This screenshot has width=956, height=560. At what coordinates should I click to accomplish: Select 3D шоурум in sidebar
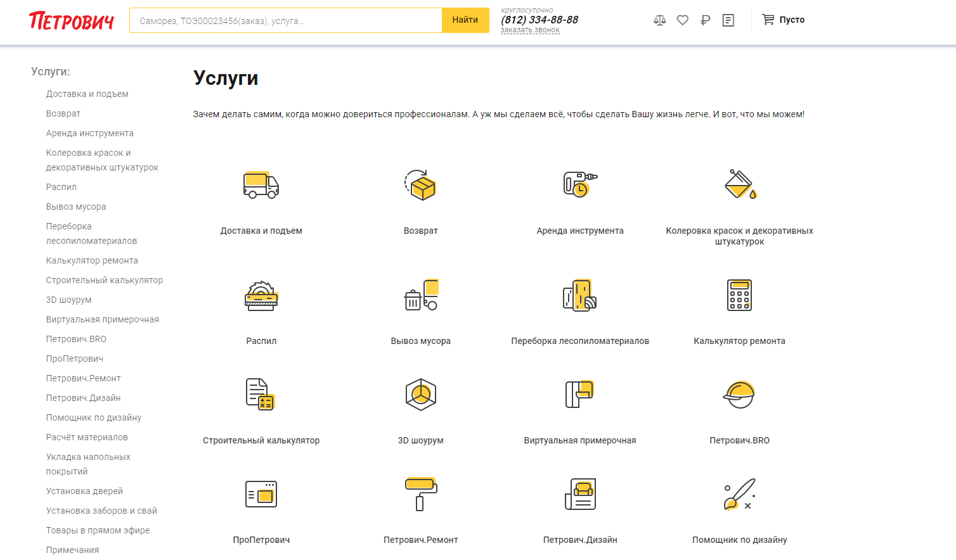click(x=68, y=300)
